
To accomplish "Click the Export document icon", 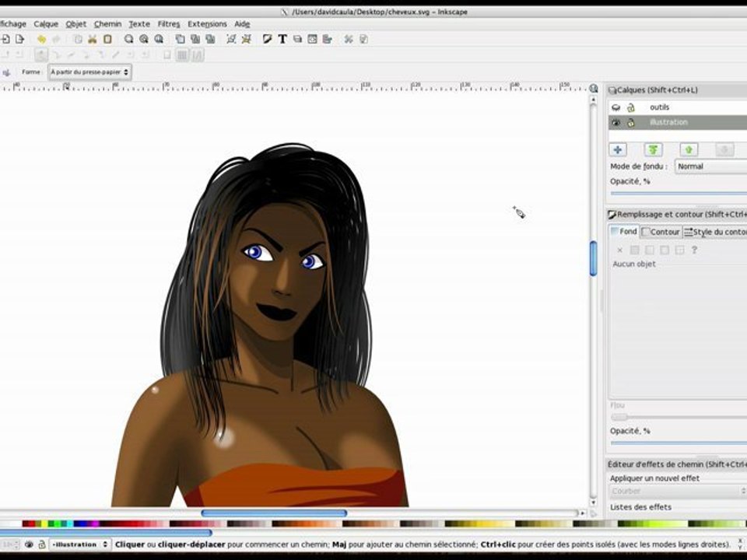I will (x=19, y=39).
